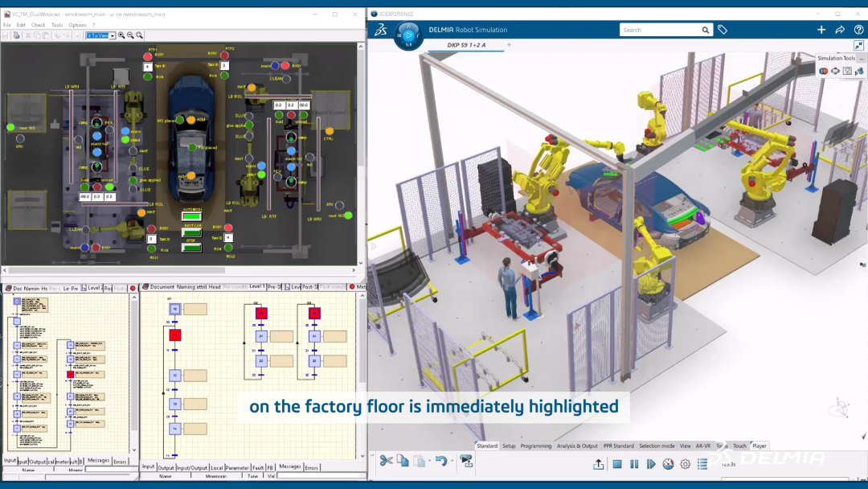Open Check menu in VC_TM_GlueWindows
Screen dimensions: 868x489
point(39,25)
